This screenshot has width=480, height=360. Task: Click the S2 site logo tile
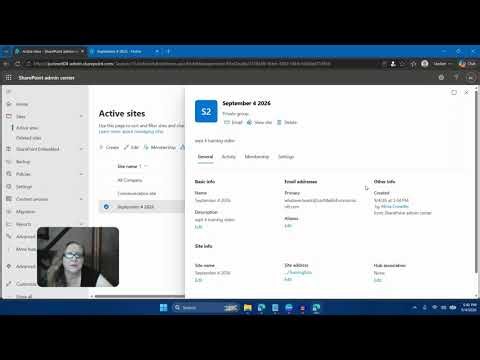[206, 111]
